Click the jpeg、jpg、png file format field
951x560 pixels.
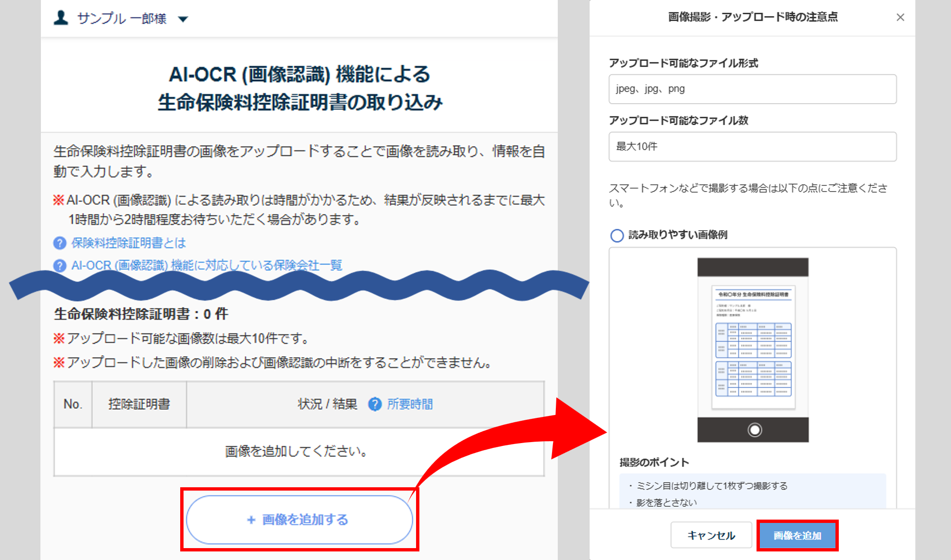tap(752, 89)
